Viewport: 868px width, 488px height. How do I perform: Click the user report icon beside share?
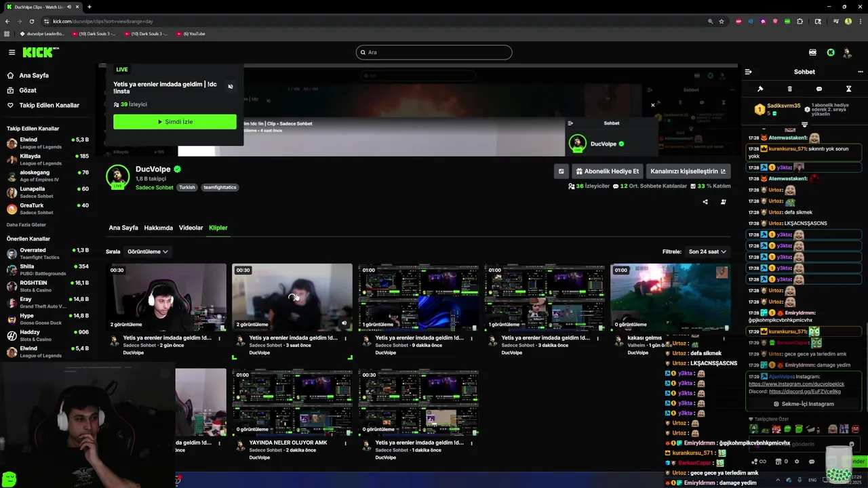(723, 201)
